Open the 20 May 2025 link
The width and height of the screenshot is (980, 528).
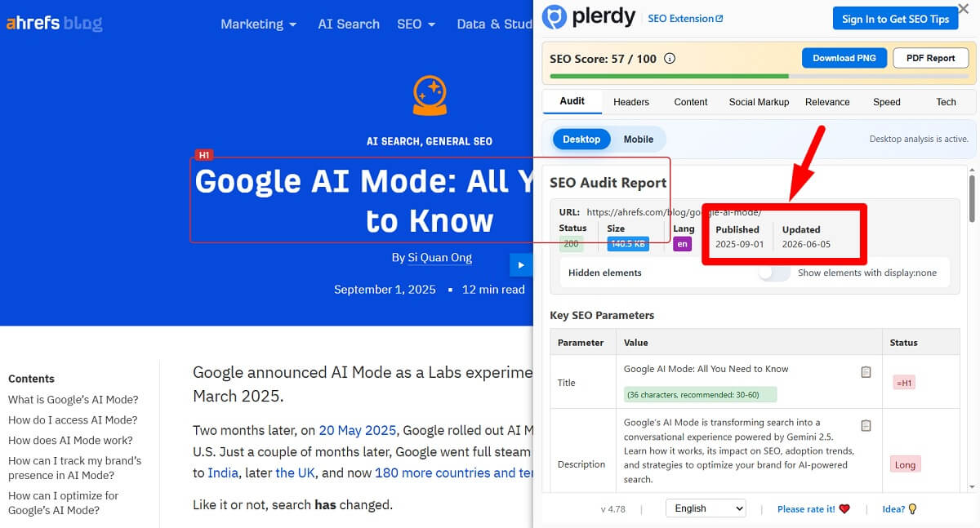pyautogui.click(x=358, y=430)
